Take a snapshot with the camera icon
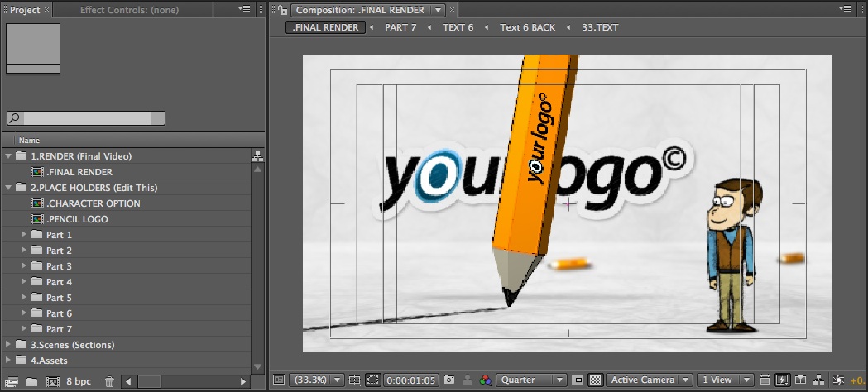This screenshot has height=392, width=868. click(x=448, y=380)
